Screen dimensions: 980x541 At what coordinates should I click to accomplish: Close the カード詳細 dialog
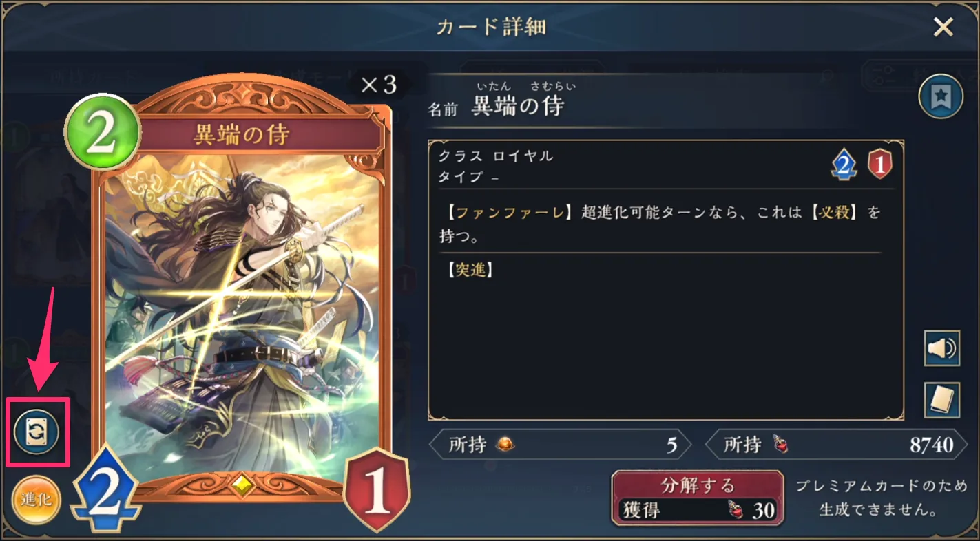943,27
